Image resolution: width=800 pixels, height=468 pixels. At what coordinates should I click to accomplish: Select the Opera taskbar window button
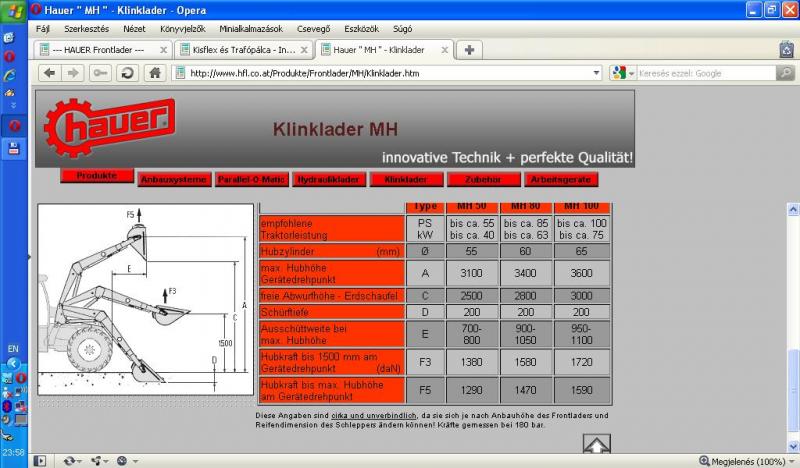[14, 126]
